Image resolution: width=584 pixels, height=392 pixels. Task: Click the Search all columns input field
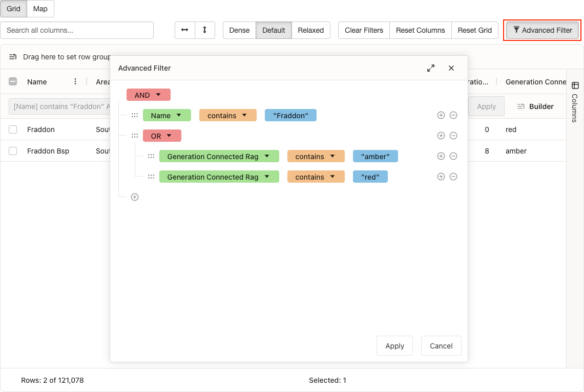tap(77, 30)
